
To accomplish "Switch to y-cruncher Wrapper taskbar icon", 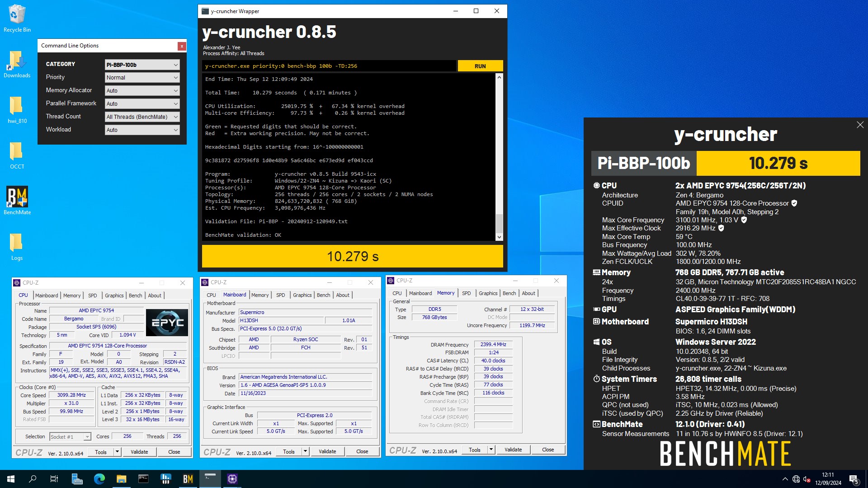I will click(x=210, y=479).
